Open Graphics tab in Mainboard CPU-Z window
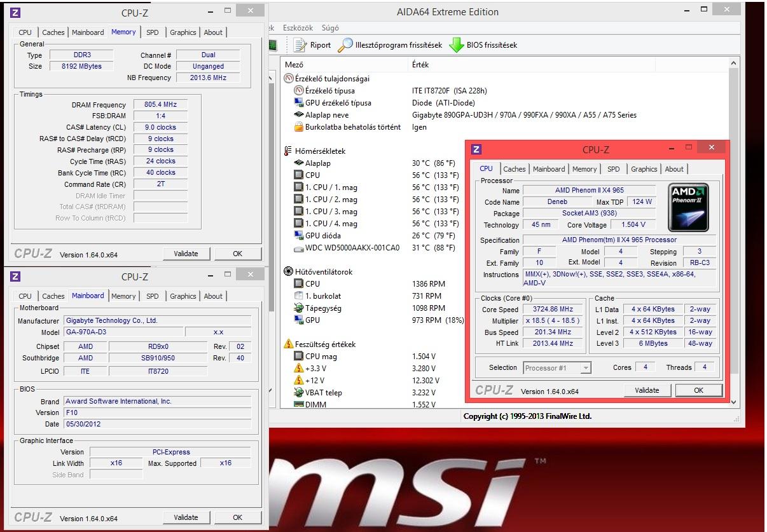Image resolution: width=767 pixels, height=532 pixels. [183, 296]
